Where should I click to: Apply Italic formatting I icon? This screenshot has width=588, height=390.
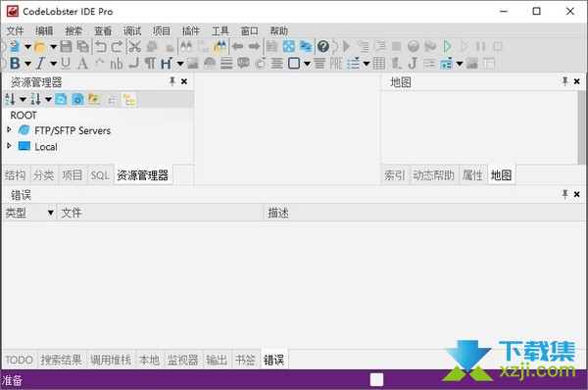point(40,64)
